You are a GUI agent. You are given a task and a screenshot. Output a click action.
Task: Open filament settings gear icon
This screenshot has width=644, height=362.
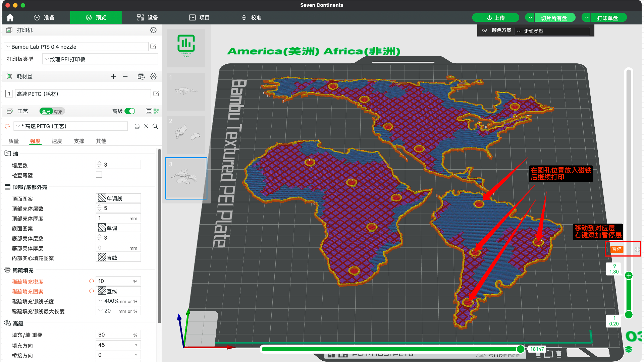(153, 77)
